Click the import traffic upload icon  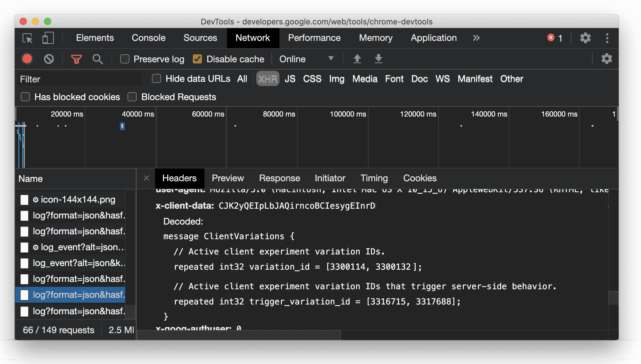tap(357, 59)
